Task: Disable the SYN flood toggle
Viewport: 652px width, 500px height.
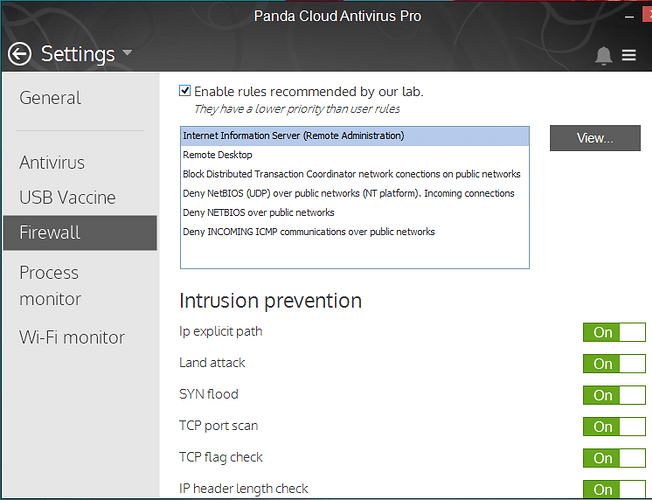Action: click(614, 395)
